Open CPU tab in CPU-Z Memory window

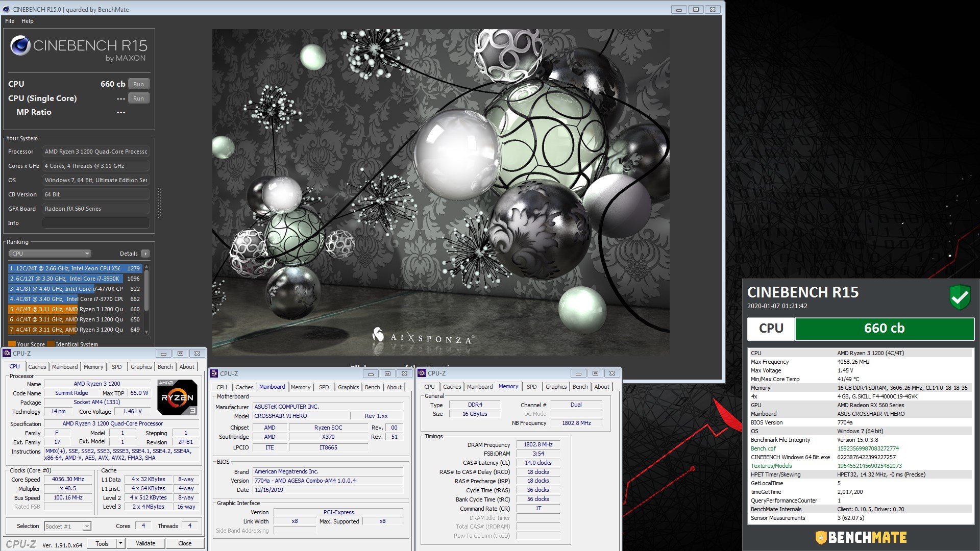[429, 387]
